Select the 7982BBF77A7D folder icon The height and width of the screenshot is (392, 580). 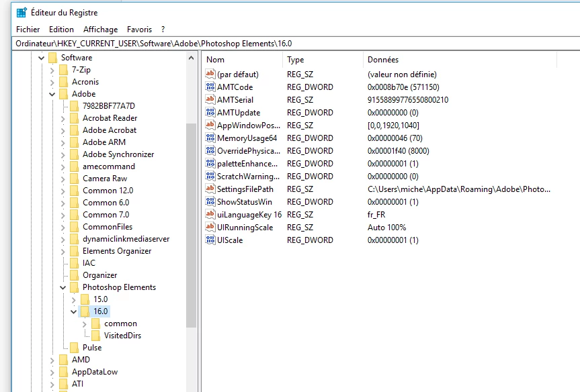point(75,106)
